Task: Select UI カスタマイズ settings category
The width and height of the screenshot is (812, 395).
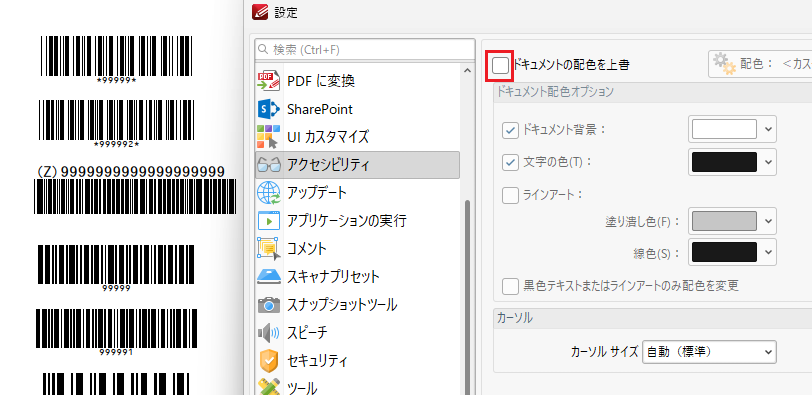Action: [x=357, y=137]
